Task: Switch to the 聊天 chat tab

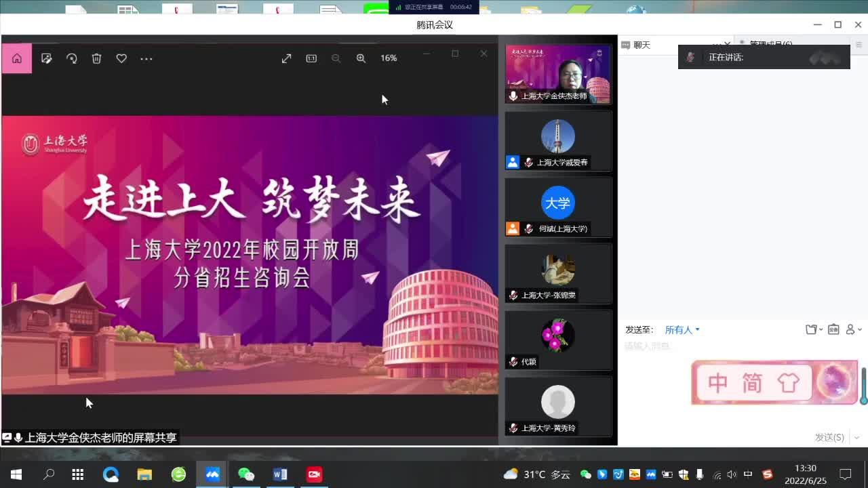Action: pyautogui.click(x=642, y=45)
